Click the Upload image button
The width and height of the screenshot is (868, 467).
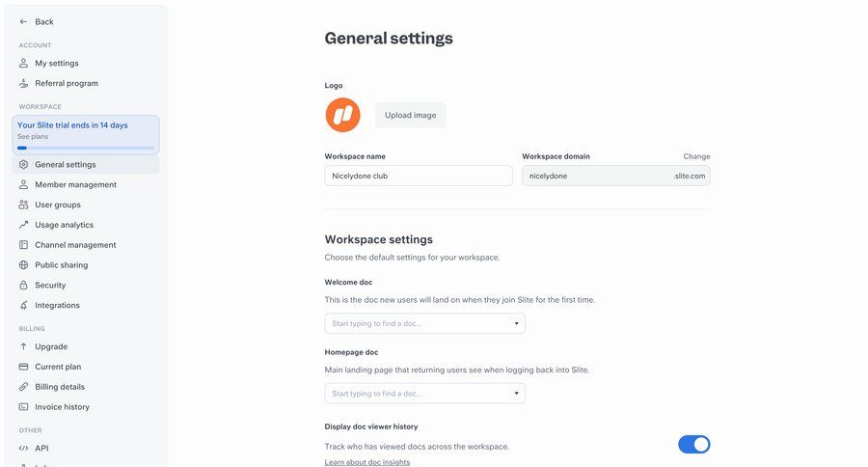coord(410,115)
